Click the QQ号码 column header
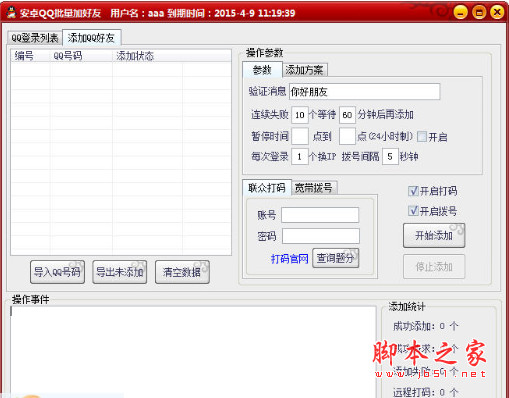Viewport: 509px width, 398px height. tap(81, 56)
